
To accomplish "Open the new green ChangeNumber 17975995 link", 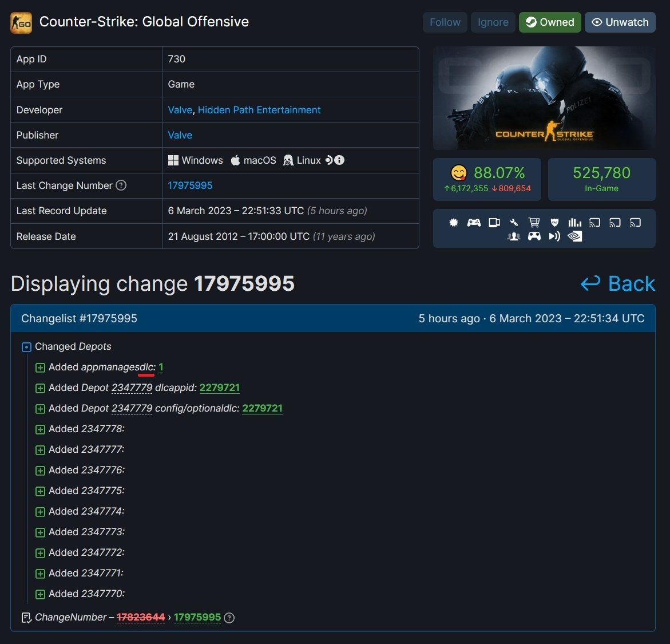I will pos(197,617).
